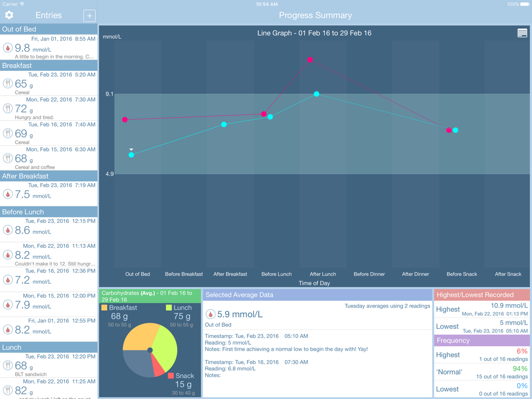Image resolution: width=532 pixels, height=399 pixels.
Task: Select the Breakfast orange legend swatch
Action: (x=104, y=307)
